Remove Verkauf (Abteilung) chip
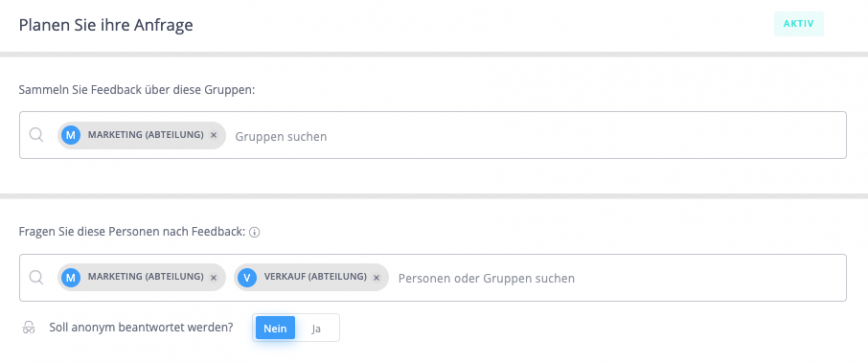This screenshot has height=363, width=868. click(x=376, y=278)
